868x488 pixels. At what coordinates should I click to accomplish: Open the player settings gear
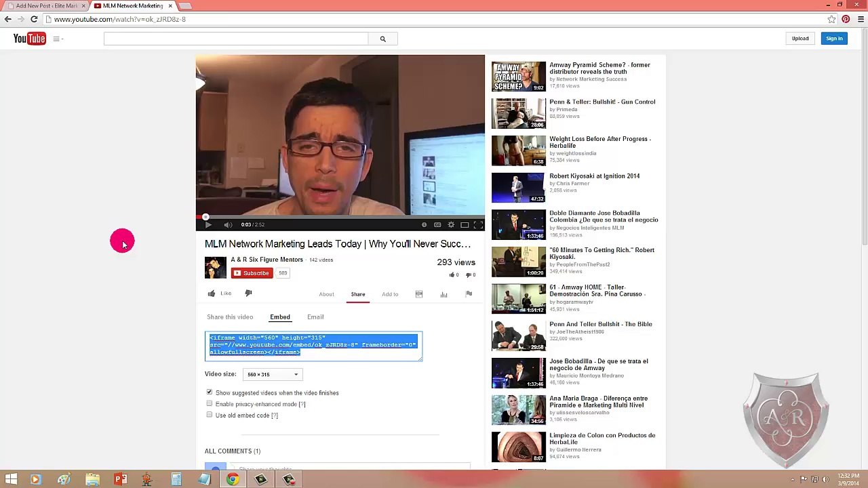pos(451,225)
